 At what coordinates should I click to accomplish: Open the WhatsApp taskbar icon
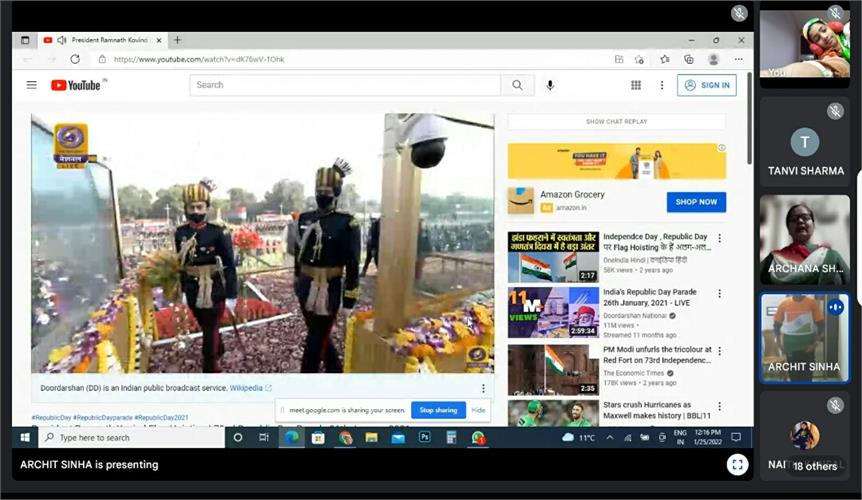point(478,438)
